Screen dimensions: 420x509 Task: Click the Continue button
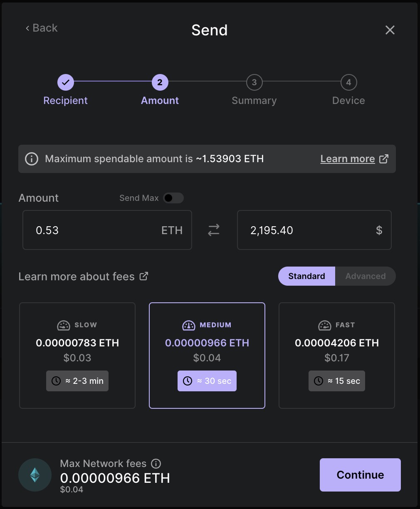click(x=360, y=475)
